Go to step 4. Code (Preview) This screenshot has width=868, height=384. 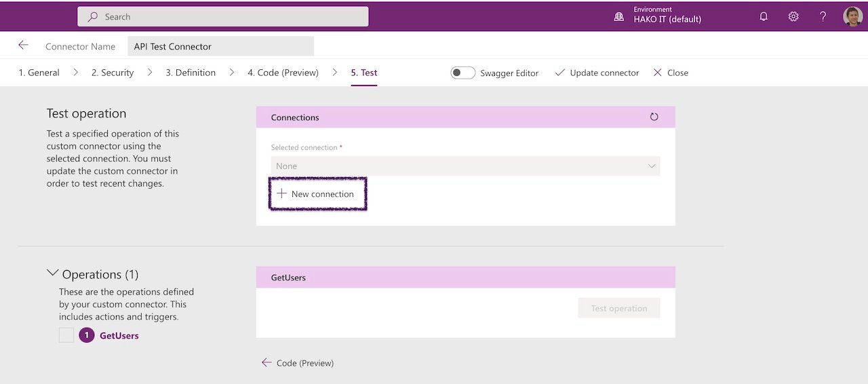[x=283, y=73]
